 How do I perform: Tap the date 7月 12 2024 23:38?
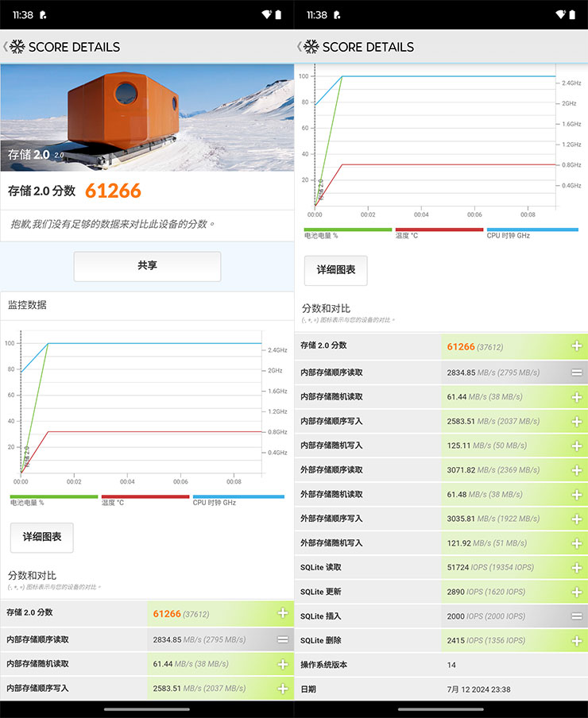click(478, 689)
